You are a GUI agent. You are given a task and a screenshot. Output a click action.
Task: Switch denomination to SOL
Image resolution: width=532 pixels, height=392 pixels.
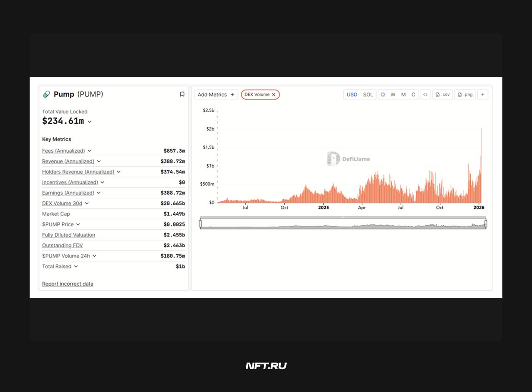(368, 95)
